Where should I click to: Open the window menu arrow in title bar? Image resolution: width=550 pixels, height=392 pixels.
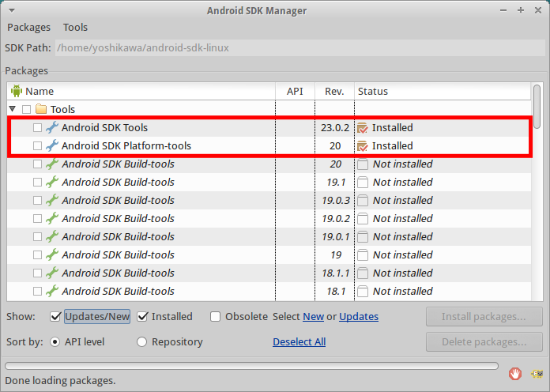12,10
